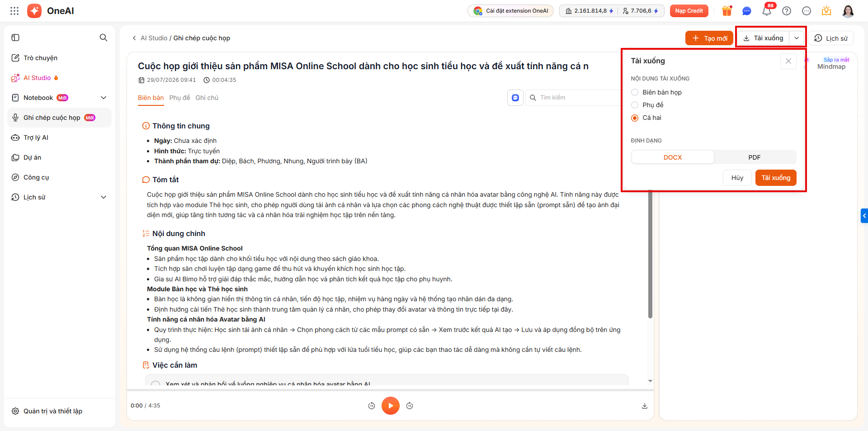Image resolution: width=868 pixels, height=431 pixels.
Task: Rewind audio 15 seconds
Action: pyautogui.click(x=372, y=406)
